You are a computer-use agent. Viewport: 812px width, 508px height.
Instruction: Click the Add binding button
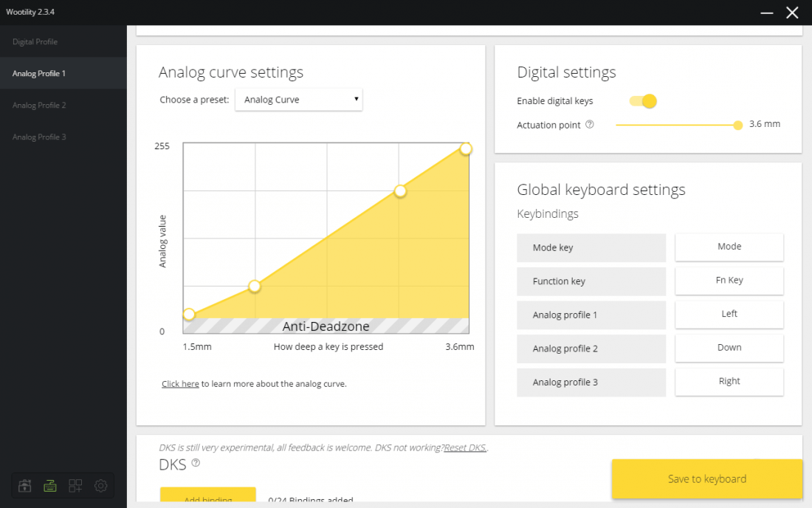(x=207, y=498)
